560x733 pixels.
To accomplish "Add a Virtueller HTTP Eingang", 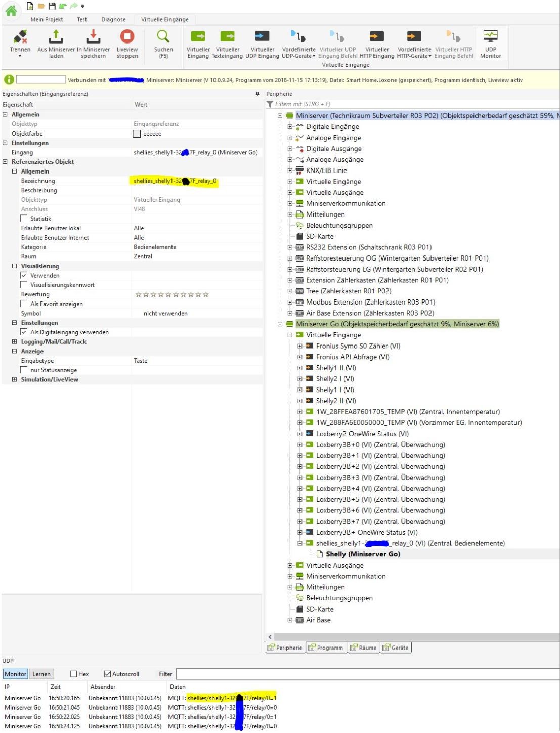I will point(377,37).
